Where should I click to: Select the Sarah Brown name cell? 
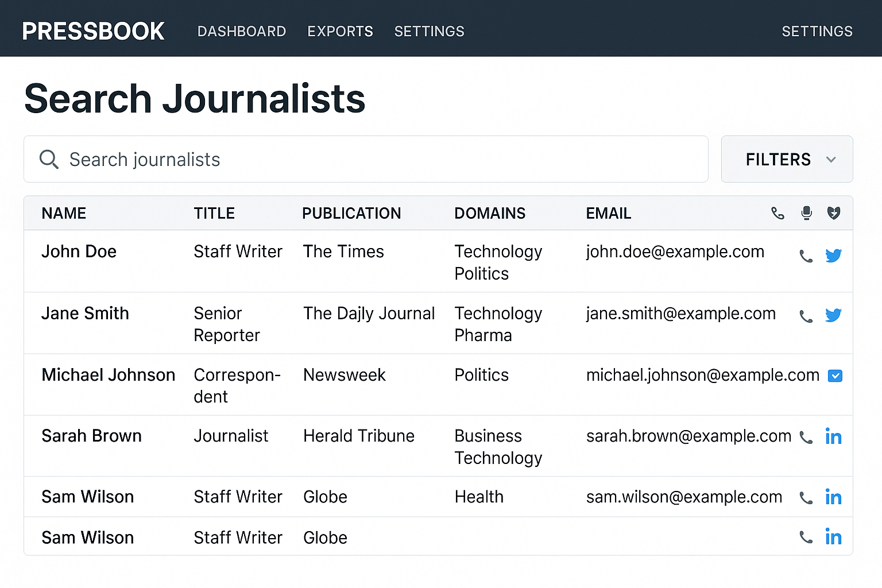click(91, 436)
